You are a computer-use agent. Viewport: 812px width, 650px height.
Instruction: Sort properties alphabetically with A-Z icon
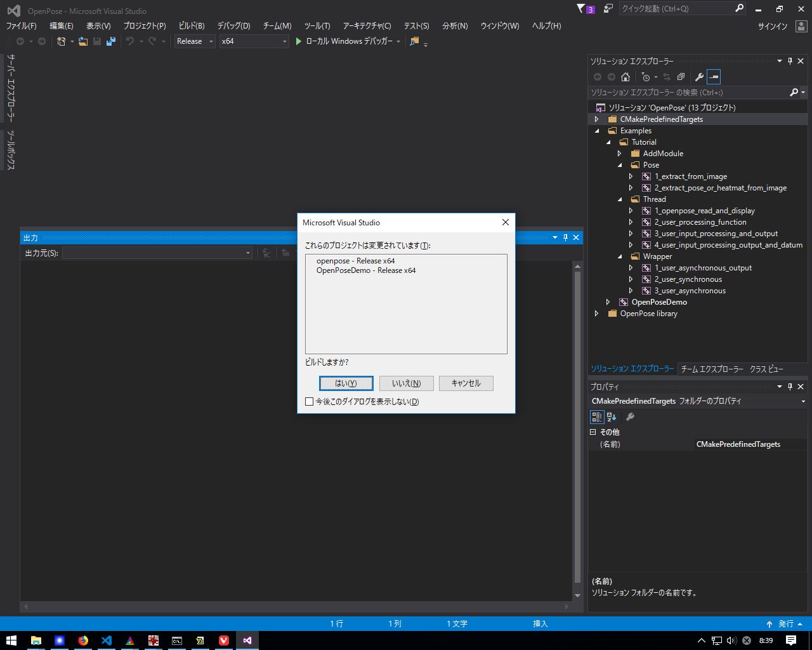(612, 417)
